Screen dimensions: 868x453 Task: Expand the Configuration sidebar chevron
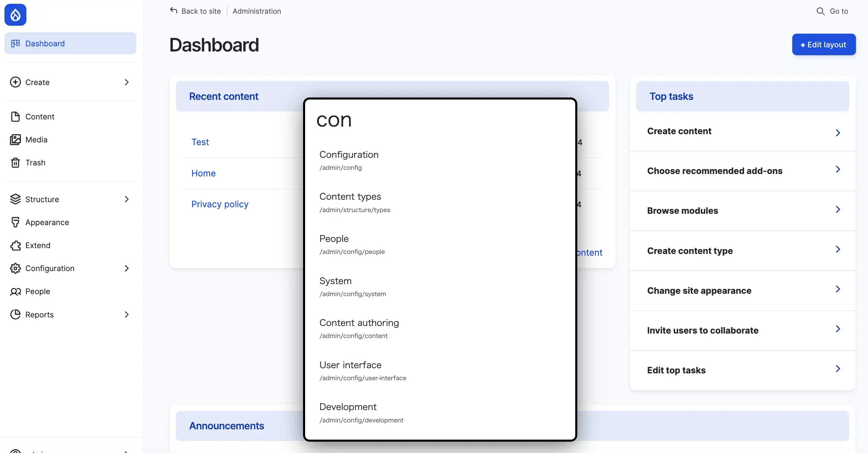pos(126,268)
